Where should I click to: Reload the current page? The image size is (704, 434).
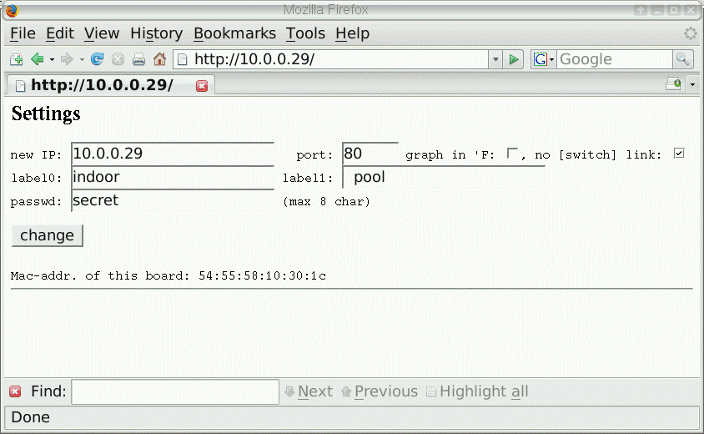pyautogui.click(x=97, y=59)
